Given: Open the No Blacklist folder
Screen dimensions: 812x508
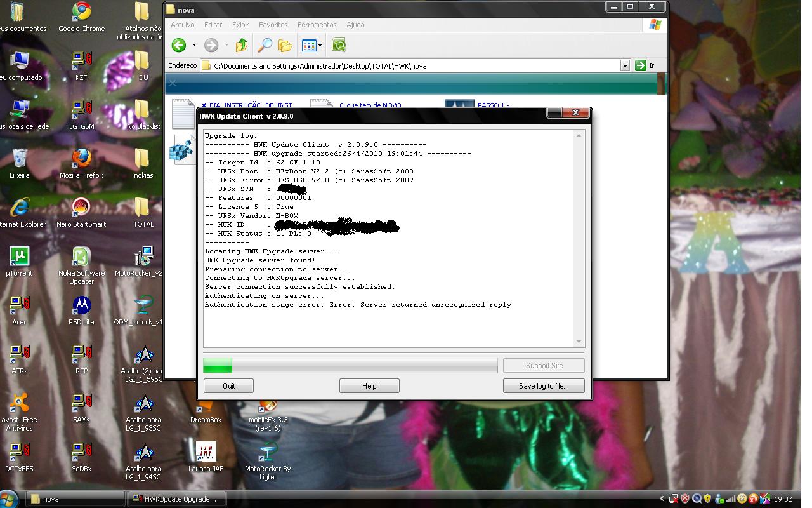Looking at the screenshot, I should 143,114.
